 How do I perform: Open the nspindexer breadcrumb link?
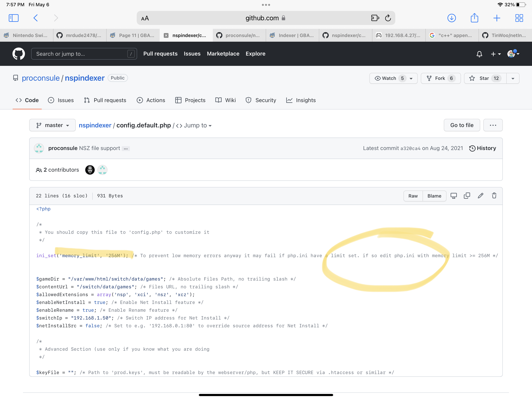click(x=95, y=125)
